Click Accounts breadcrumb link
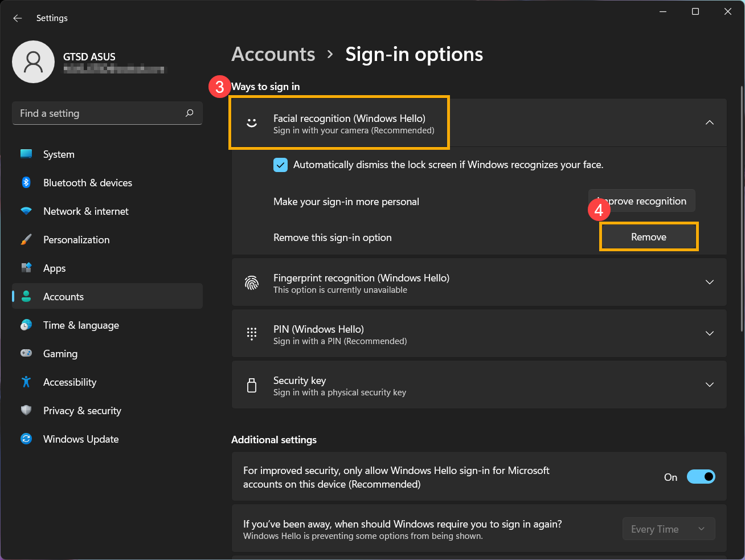Screen dimensions: 745x560 coord(273,54)
